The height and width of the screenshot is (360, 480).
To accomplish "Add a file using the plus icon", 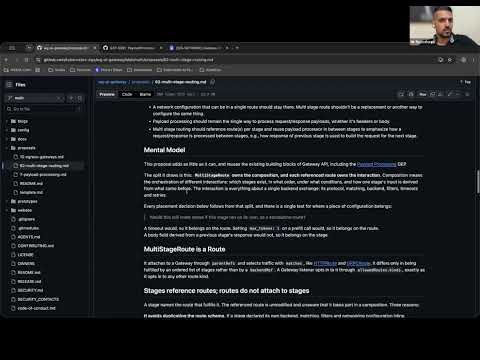I will (x=71, y=98).
